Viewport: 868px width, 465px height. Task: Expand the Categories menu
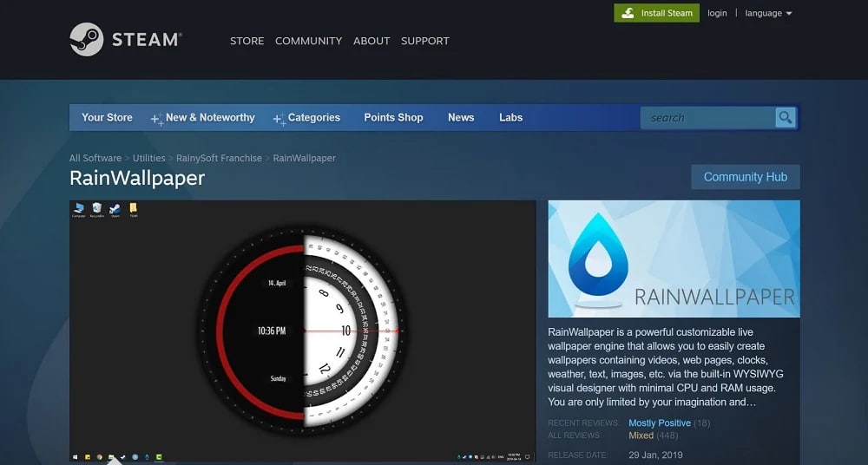[x=306, y=117]
